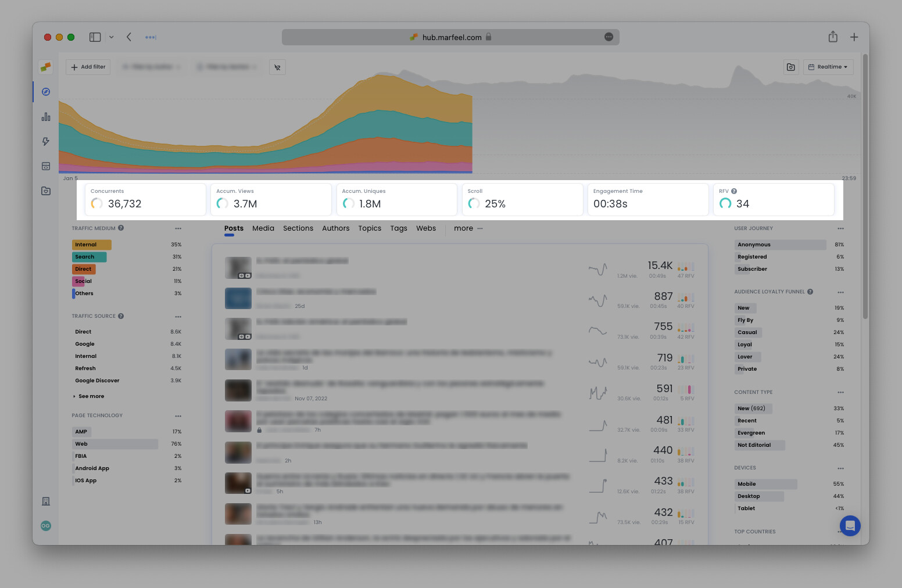Click the Concurrents gauge ring
This screenshot has width=902, height=588.
point(96,204)
